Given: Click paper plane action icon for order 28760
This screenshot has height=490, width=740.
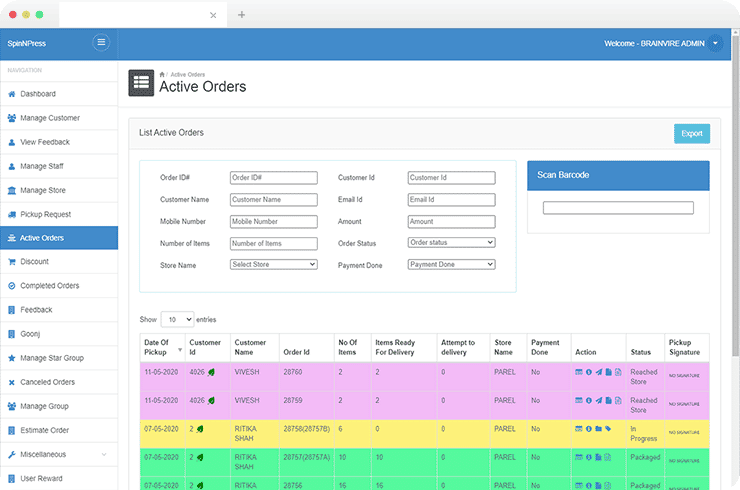Looking at the screenshot, I should click(x=598, y=372).
